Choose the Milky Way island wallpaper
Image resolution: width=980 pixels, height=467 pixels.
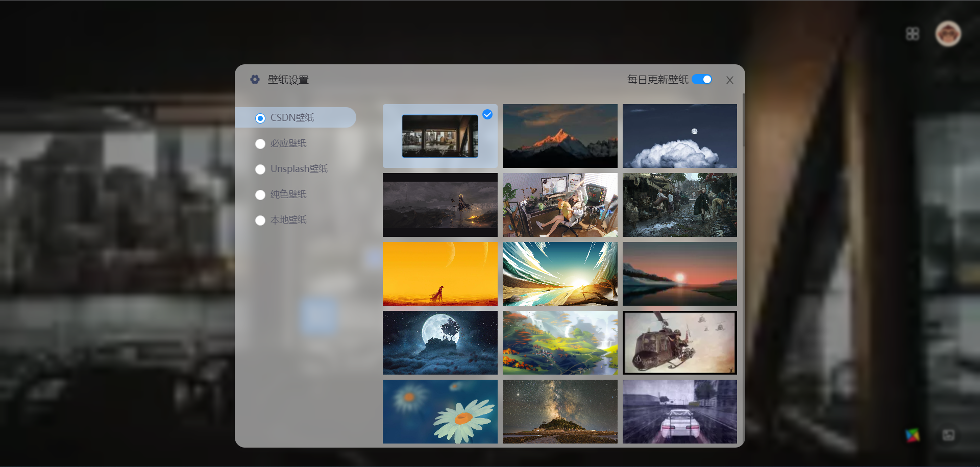pos(560,411)
